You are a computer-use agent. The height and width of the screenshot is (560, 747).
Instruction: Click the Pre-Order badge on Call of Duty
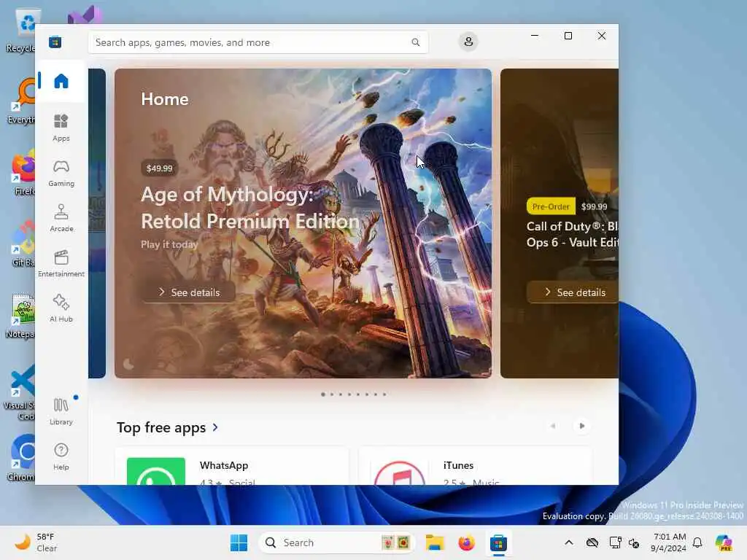[551, 206]
